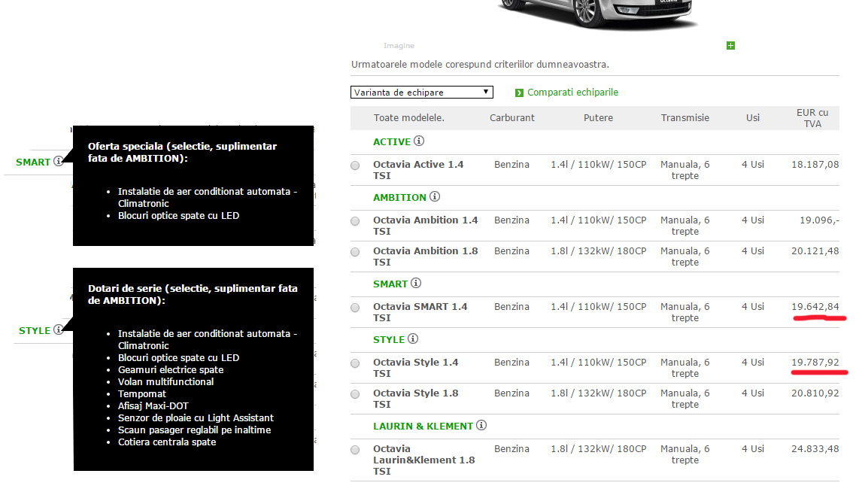Image resolution: width=865 pixels, height=504 pixels.
Task: Click the AMBITION trim heading
Action: click(400, 197)
